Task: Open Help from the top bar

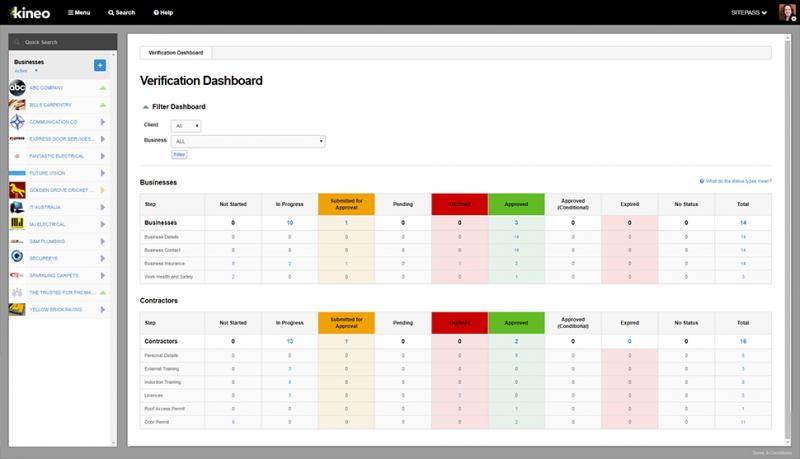Action: [x=163, y=13]
